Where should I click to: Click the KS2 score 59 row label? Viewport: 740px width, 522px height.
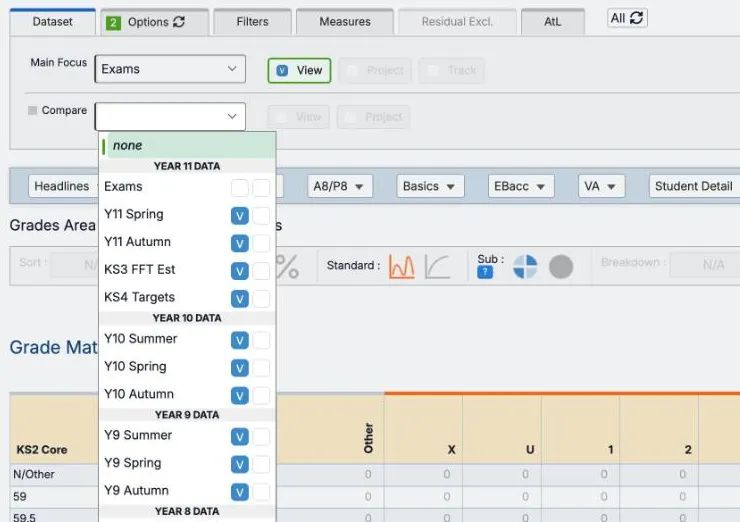click(x=20, y=497)
